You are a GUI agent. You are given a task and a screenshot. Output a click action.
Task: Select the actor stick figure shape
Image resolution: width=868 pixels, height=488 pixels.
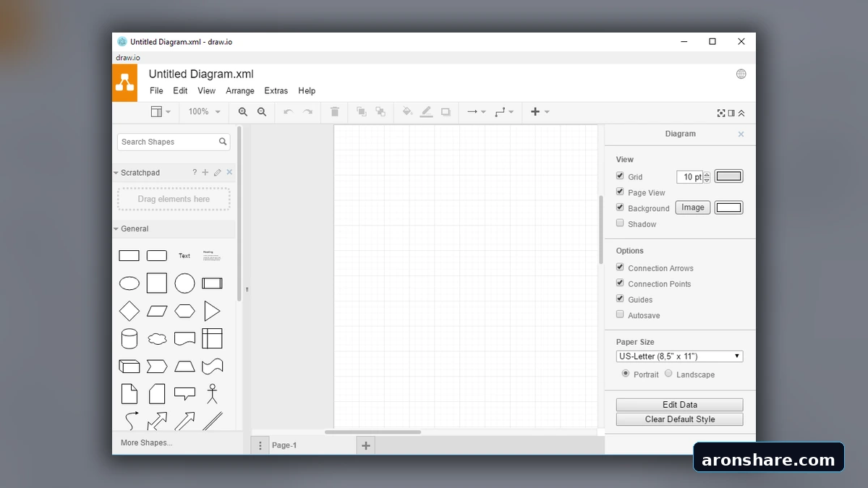212,393
